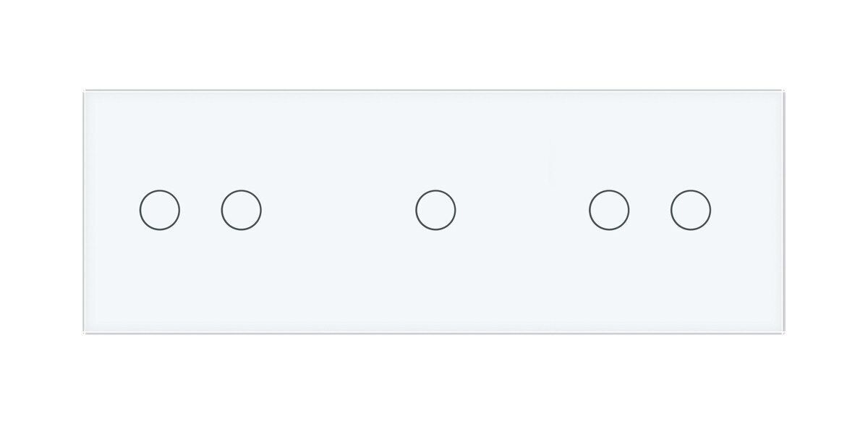868x424 pixels.
Task: Select the left circle in the right pair
Action: point(609,211)
